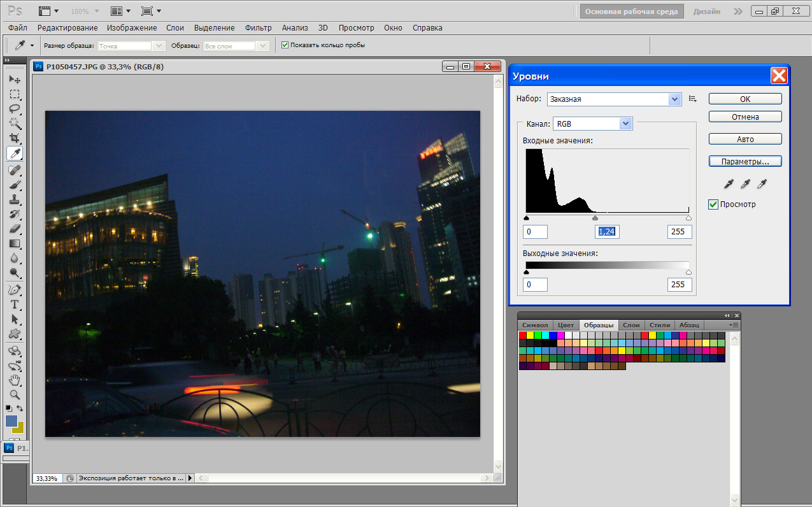The image size is (812, 507).
Task: Open the Набор preset dropdown
Action: 675,99
